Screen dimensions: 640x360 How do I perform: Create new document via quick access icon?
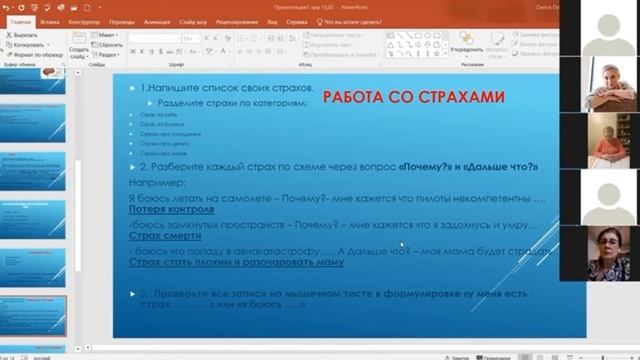click(87, 7)
